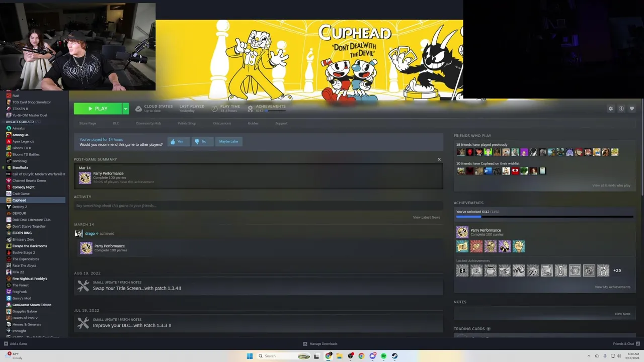Open the Windows Start menu
Screen dimensions: 644x362
click(x=250, y=356)
